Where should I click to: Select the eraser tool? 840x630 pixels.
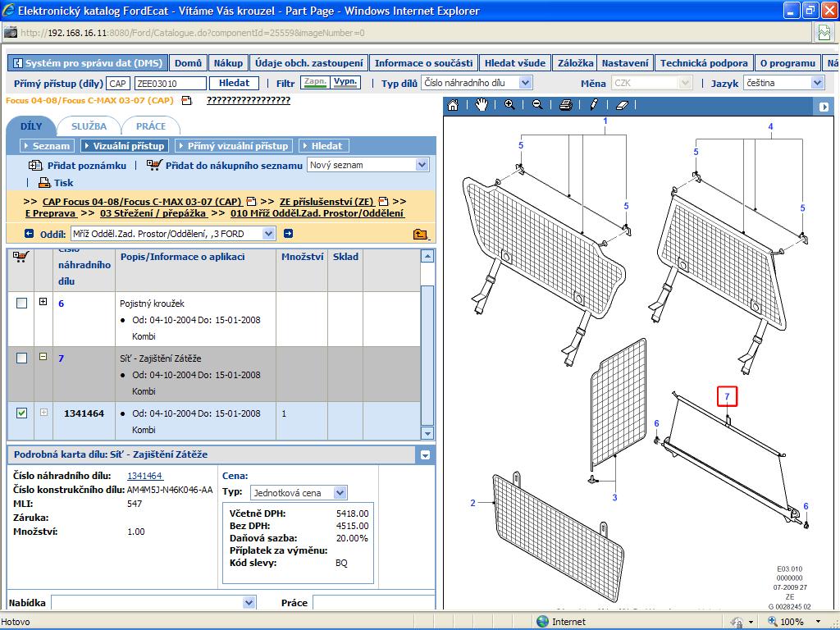621,105
